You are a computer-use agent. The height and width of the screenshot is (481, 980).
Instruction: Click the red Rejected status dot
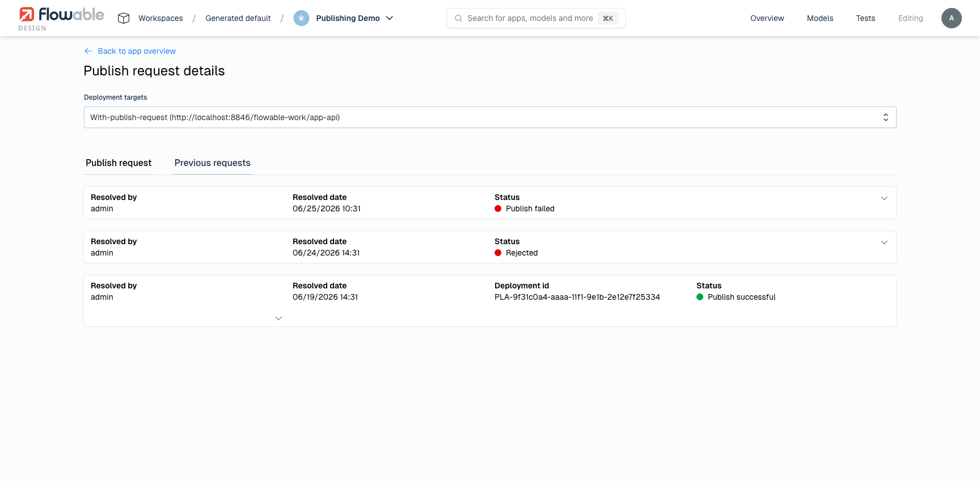tap(498, 253)
